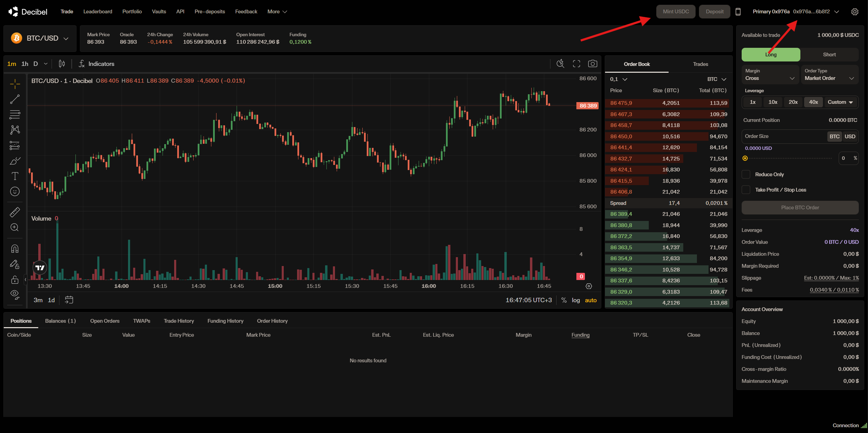Select the Text annotation tool
868x433 pixels.
15,176
